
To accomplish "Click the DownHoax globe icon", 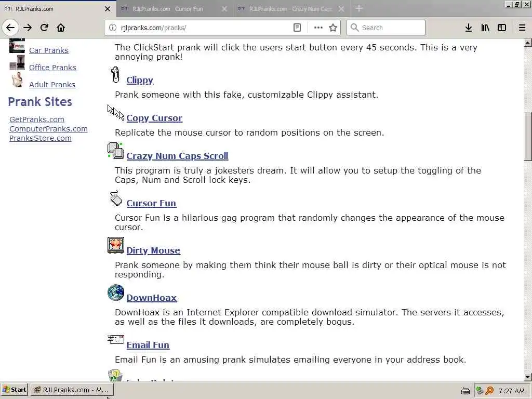I will click(x=116, y=292).
